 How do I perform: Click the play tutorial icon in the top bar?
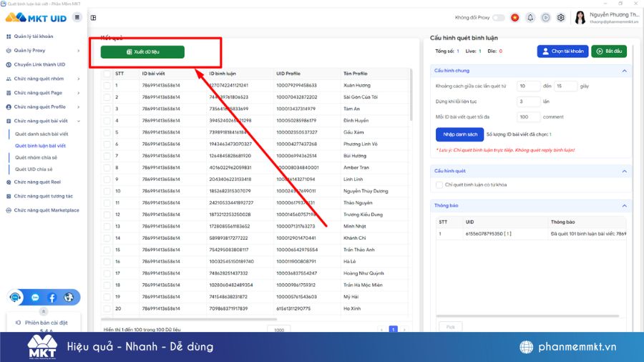point(545,18)
